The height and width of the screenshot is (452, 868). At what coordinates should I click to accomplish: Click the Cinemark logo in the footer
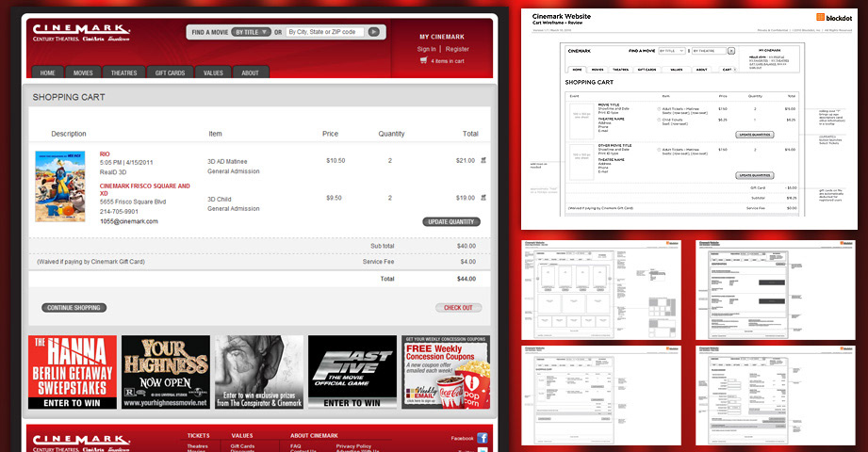[81, 444]
